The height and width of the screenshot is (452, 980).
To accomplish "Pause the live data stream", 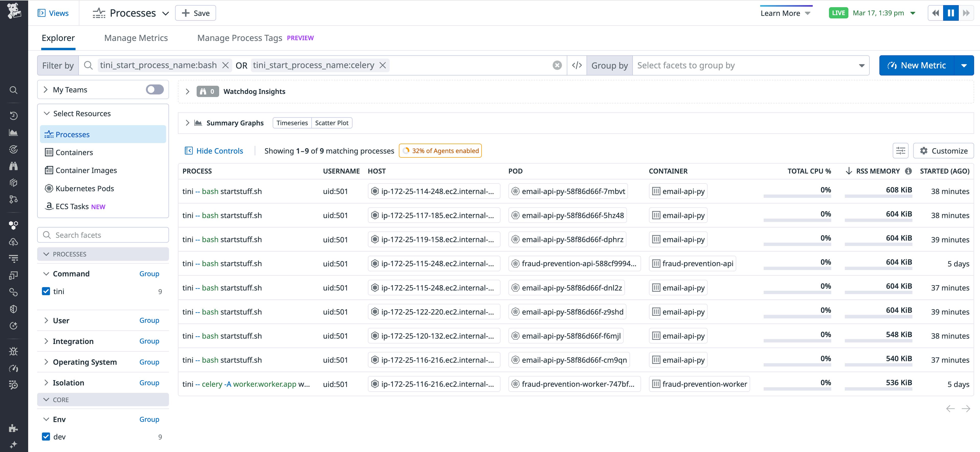I will click(x=951, y=13).
